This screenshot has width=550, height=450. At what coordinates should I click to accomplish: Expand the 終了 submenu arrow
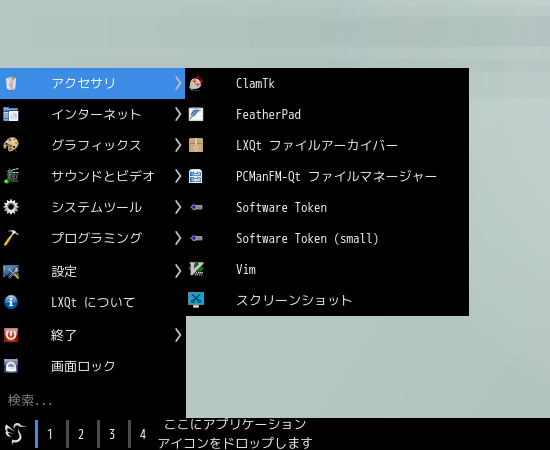click(178, 335)
